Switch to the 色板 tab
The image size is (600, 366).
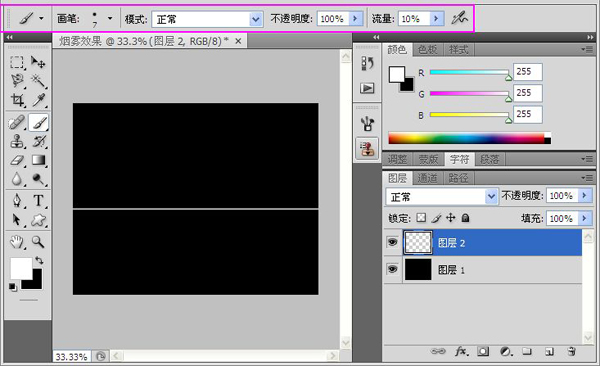click(427, 49)
